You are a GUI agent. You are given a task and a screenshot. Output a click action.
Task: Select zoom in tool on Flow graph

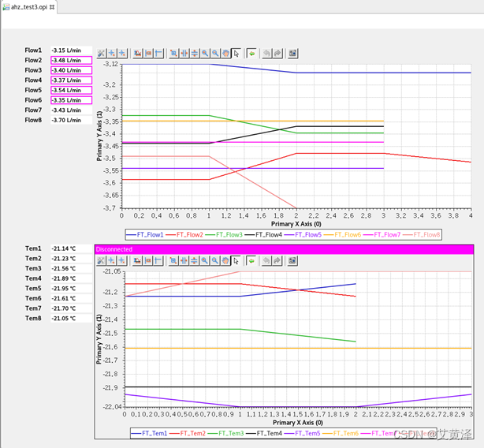point(205,54)
